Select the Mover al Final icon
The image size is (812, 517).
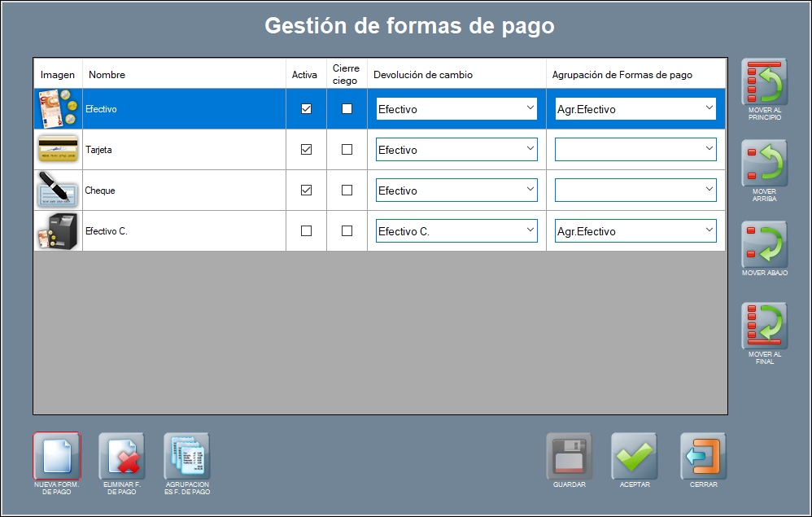coord(764,326)
